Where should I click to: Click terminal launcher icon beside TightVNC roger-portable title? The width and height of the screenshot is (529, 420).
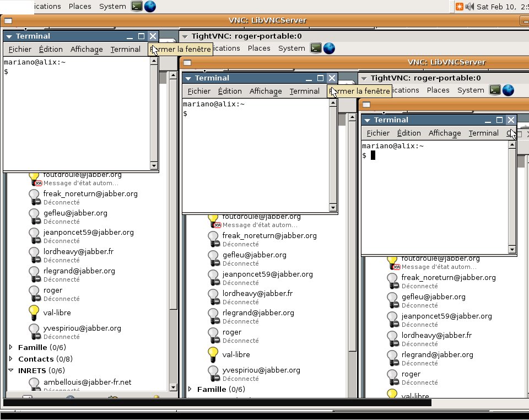[316, 49]
